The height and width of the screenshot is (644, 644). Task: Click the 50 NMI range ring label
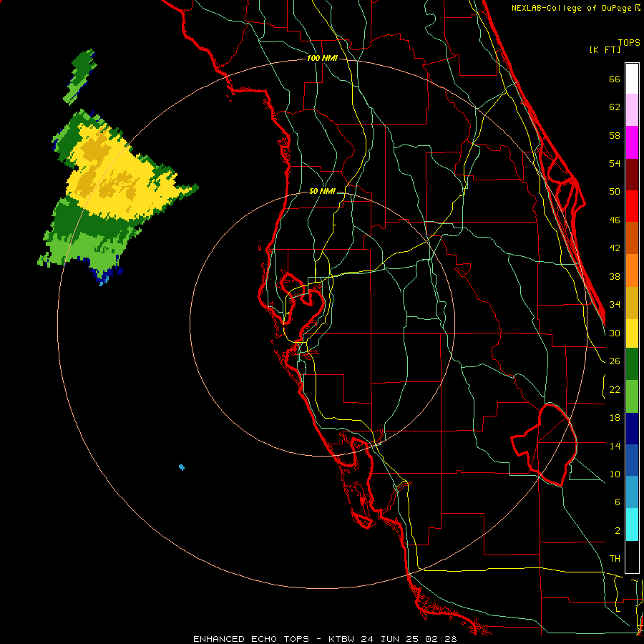tap(322, 191)
